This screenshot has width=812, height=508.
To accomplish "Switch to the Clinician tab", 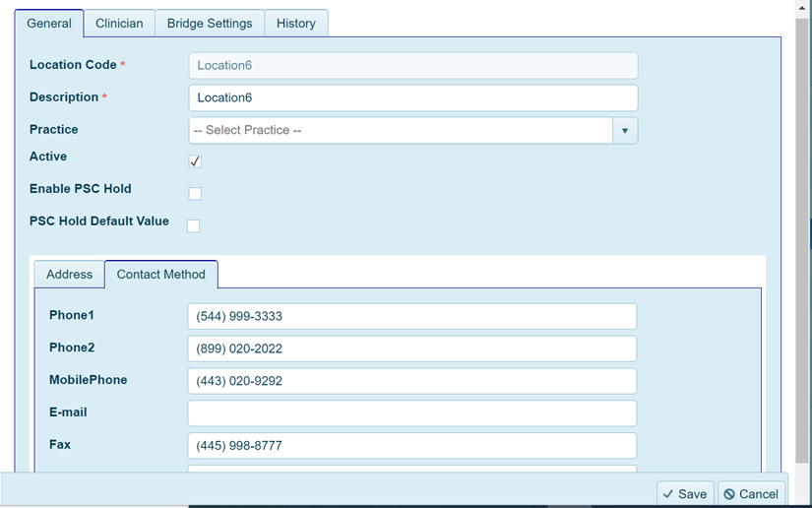I will (119, 24).
